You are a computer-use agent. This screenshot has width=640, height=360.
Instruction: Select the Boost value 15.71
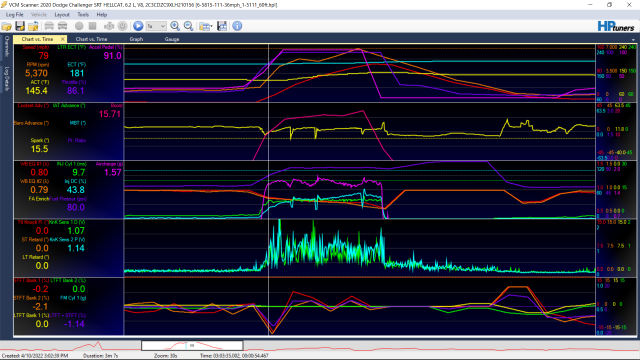(x=110, y=114)
